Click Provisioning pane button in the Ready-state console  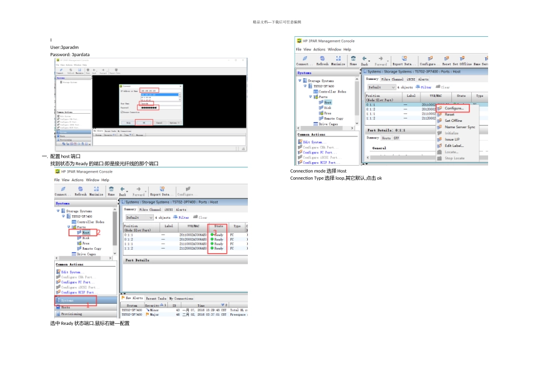[86, 314]
